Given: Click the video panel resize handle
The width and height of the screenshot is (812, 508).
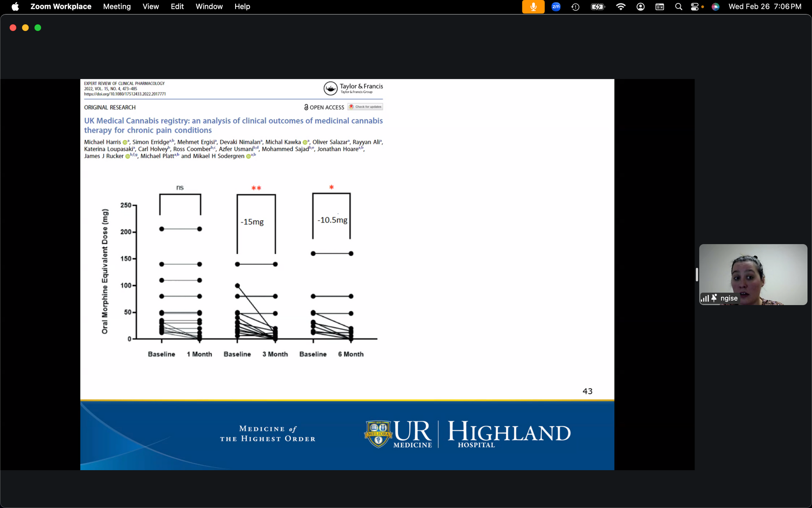Looking at the screenshot, I should click(697, 274).
